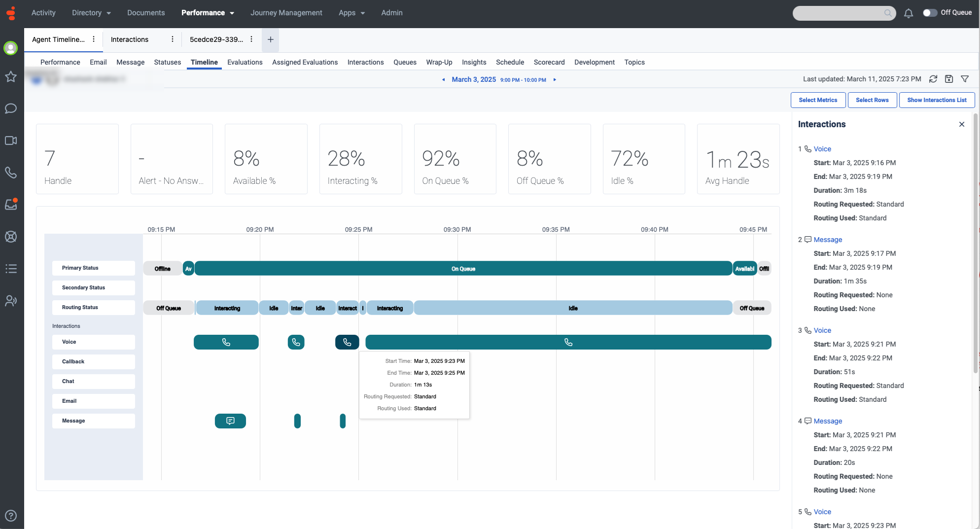
Task: Open the Agent Timeline tab options menu
Action: pyautogui.click(x=94, y=39)
